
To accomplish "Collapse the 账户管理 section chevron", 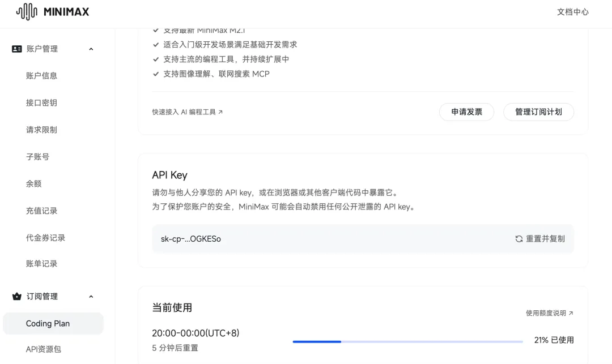I will (91, 49).
